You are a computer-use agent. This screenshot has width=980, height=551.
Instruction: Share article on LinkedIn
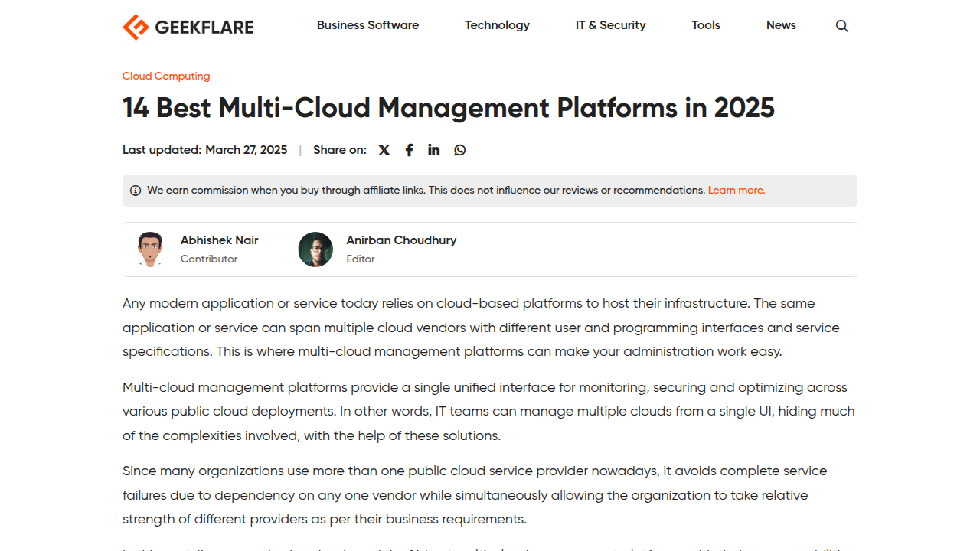pyautogui.click(x=434, y=150)
